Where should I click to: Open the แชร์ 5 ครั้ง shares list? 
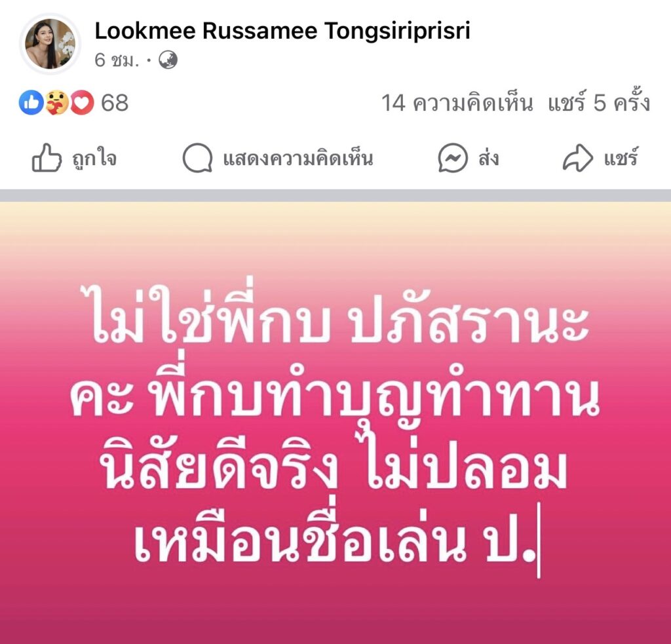click(599, 102)
